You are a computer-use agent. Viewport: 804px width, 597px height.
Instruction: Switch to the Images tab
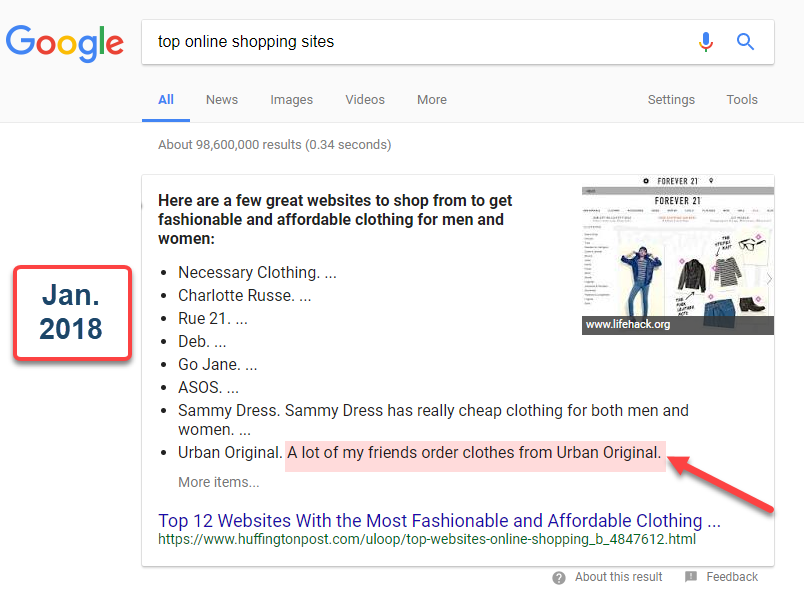[291, 100]
